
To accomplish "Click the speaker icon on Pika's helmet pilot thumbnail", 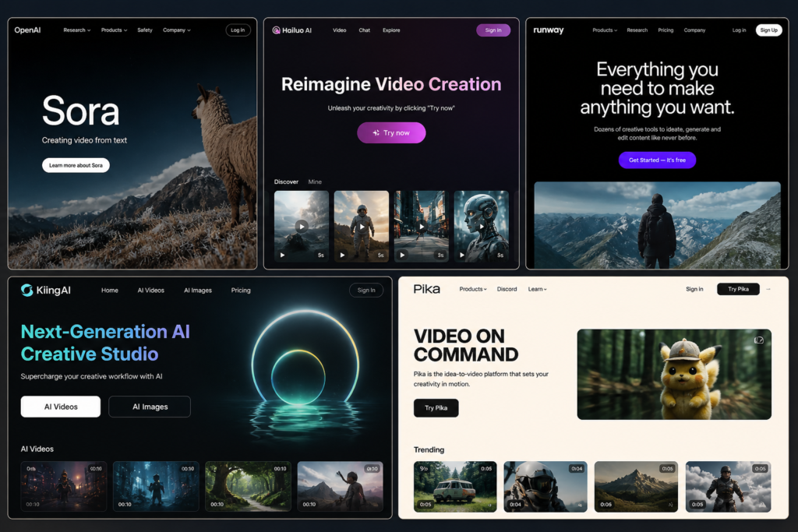I will 580,505.
